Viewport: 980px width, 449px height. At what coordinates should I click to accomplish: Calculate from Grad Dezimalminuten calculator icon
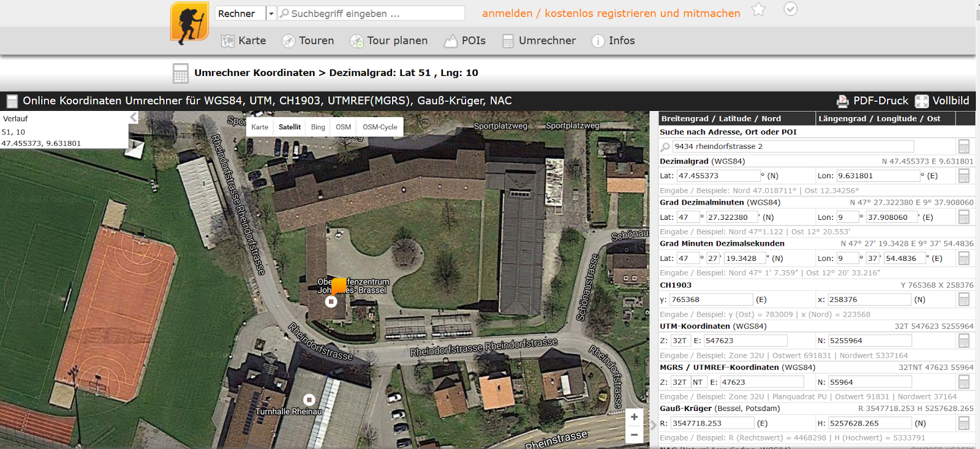(x=963, y=217)
